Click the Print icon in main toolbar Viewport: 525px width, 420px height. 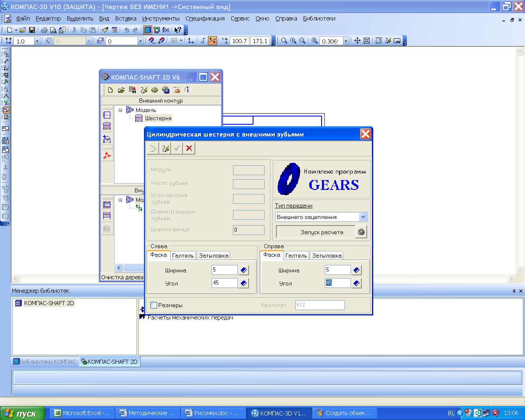point(44,30)
